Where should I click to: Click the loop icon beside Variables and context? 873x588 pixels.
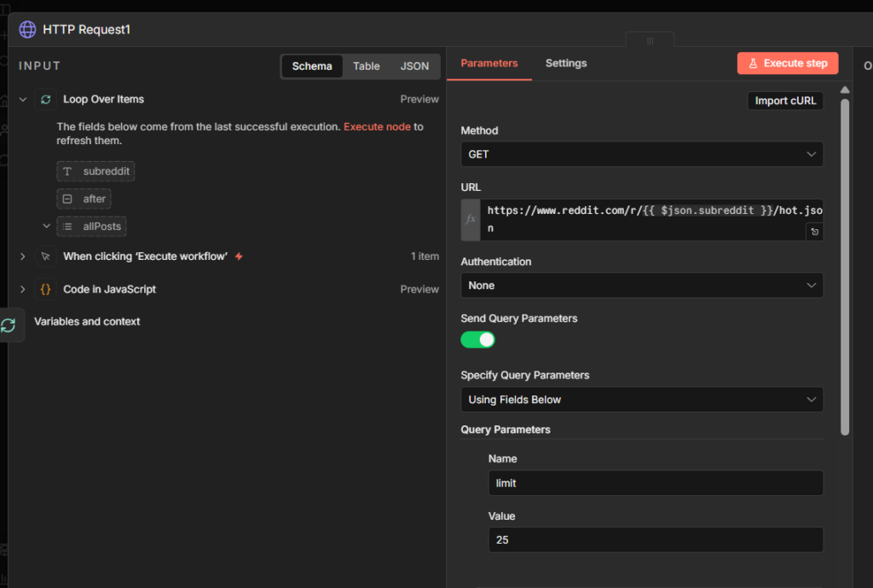8,325
